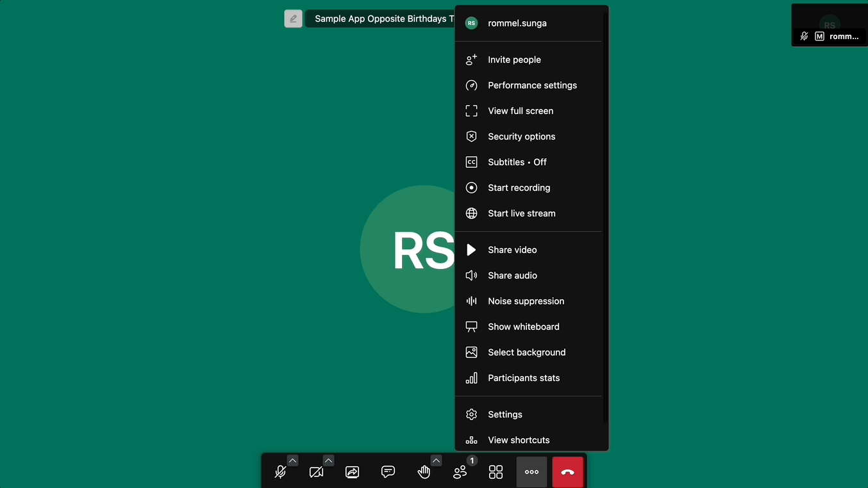
Task: Open the participants list icon
Action: [x=460, y=472]
